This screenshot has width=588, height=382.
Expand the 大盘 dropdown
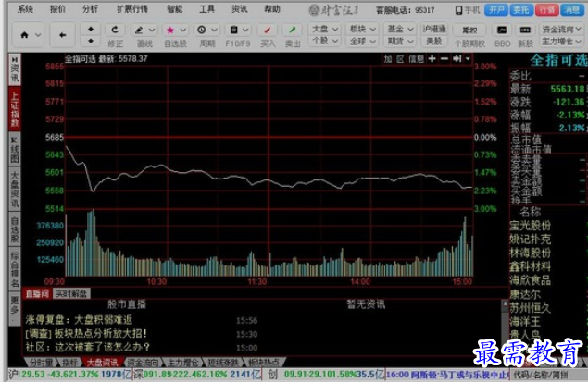(322, 29)
